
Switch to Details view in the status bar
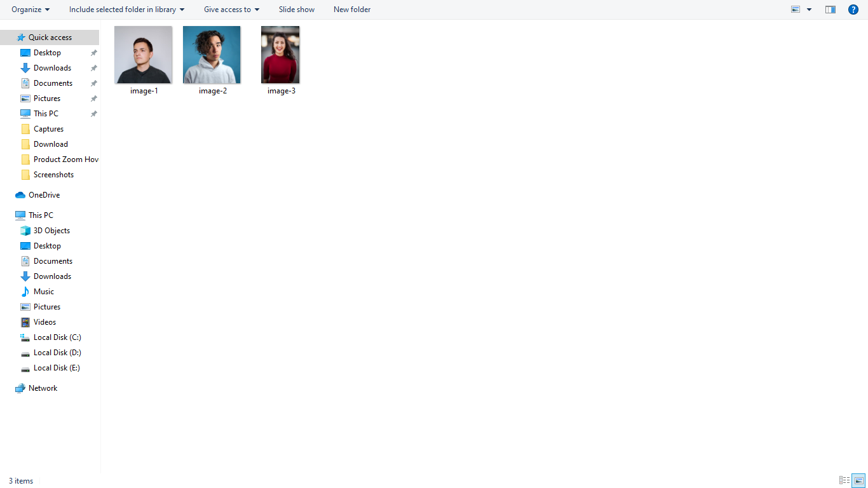844,480
